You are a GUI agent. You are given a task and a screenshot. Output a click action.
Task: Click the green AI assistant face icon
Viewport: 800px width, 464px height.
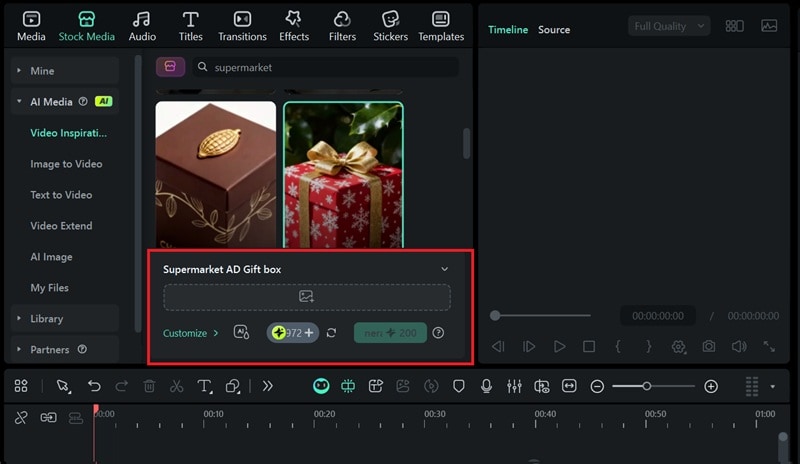coord(321,386)
